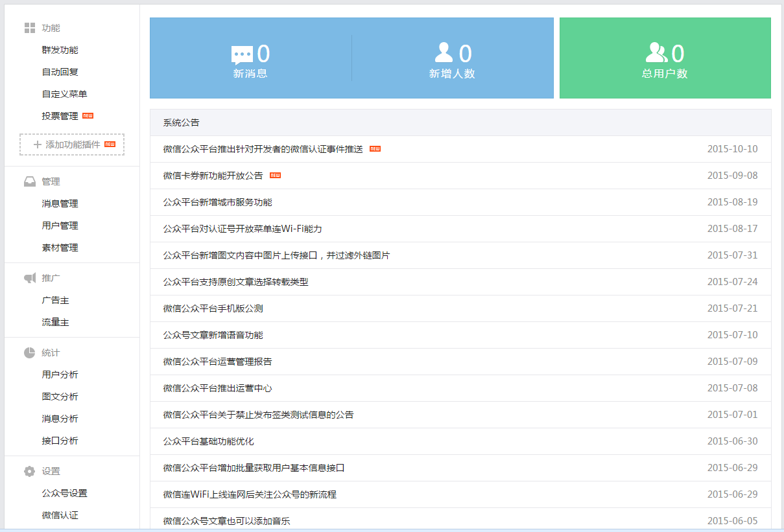784x532 pixels.
Task: Click the 新消息 count tile
Action: 250,58
